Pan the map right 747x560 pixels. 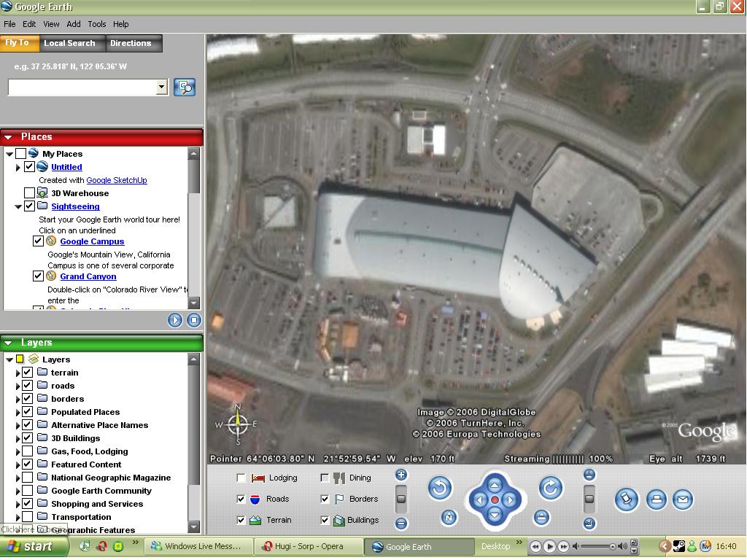510,500
